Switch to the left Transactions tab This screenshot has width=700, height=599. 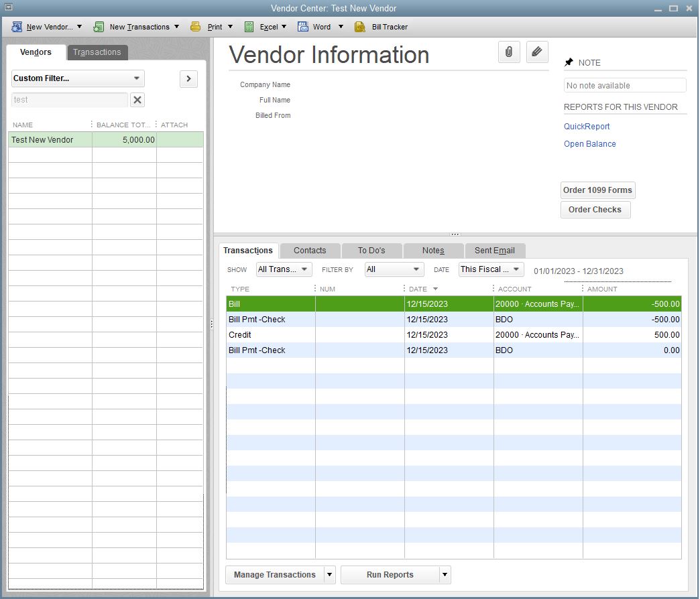coord(97,52)
